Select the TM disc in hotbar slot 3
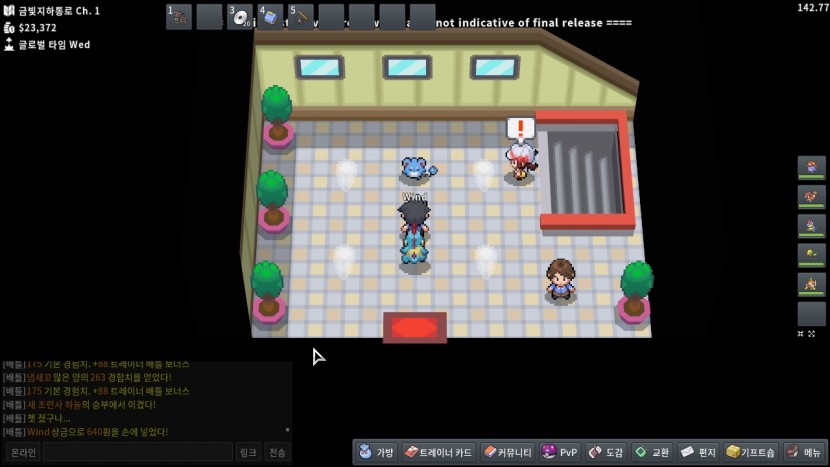 tap(240, 17)
